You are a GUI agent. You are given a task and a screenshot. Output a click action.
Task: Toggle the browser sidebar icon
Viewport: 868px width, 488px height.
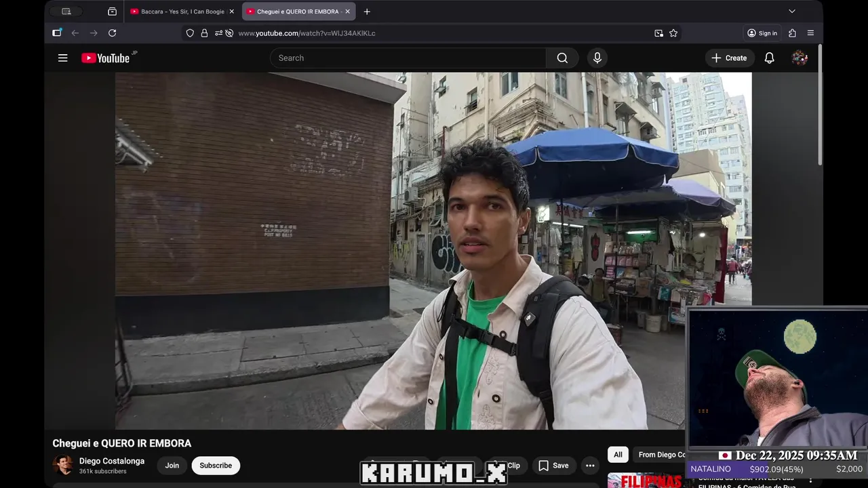[x=57, y=33]
